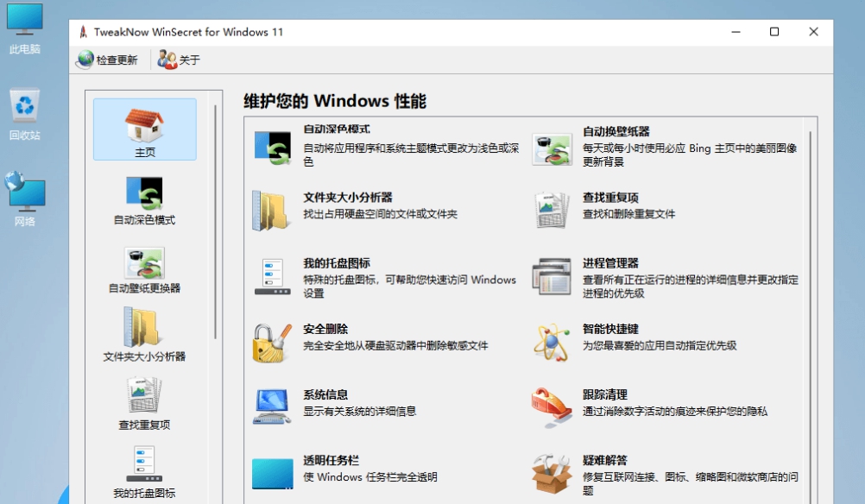Open 系统信息 computer icon
This screenshot has width=865, height=504.
273,407
